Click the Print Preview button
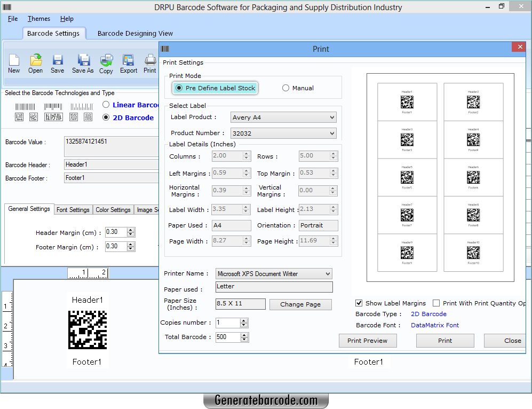The image size is (532, 409). point(368,341)
